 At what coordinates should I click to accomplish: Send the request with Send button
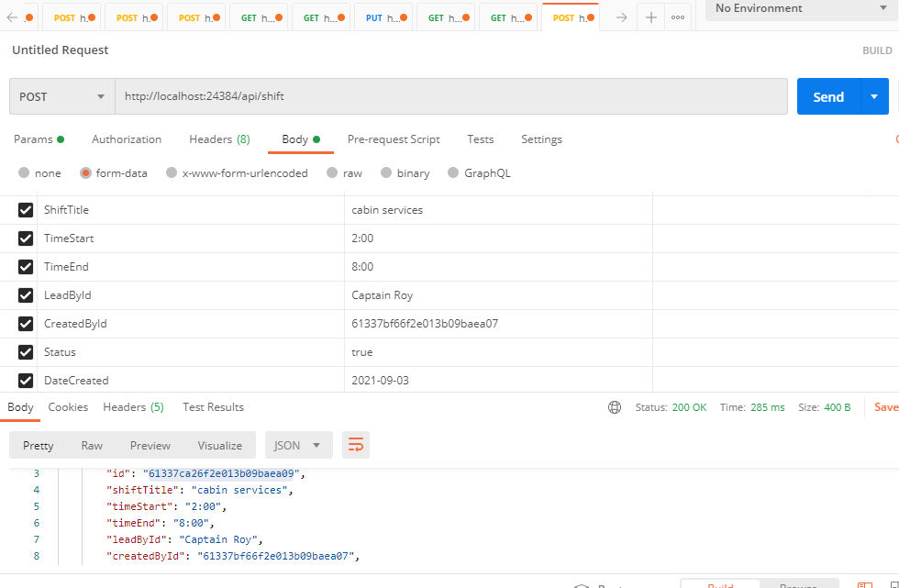pyautogui.click(x=828, y=97)
